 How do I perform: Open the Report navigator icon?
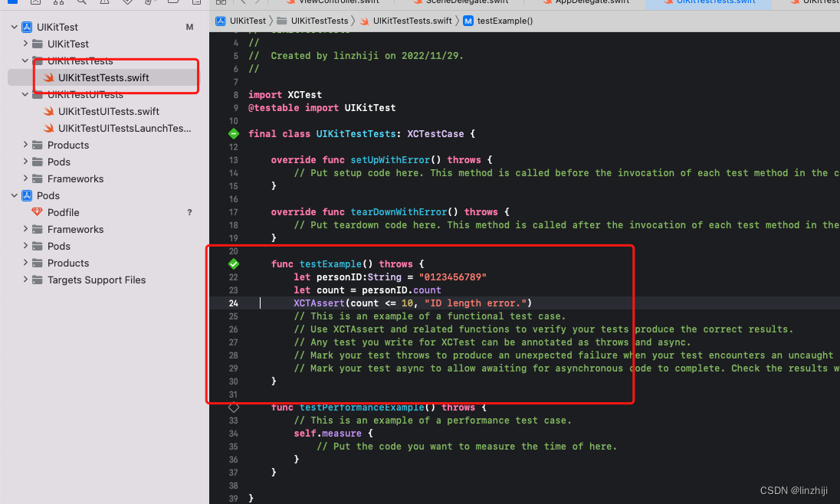click(x=196, y=3)
